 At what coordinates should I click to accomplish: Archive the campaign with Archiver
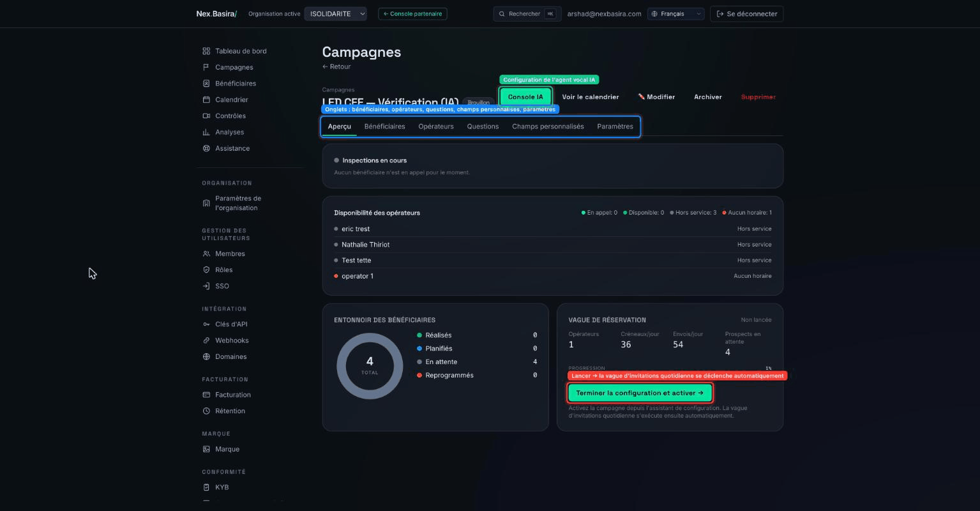pos(708,97)
